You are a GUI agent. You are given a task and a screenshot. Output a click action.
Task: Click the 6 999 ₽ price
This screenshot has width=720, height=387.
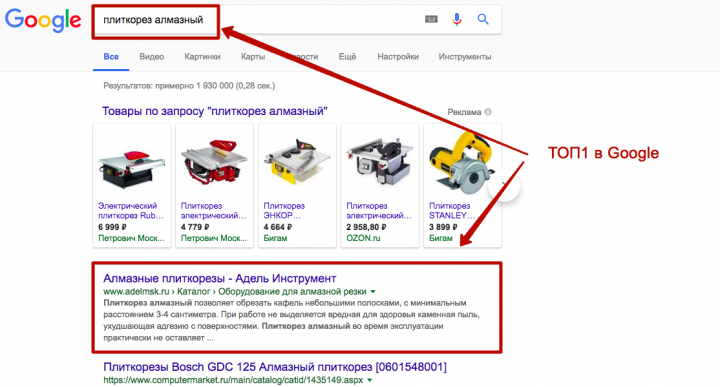point(112,227)
